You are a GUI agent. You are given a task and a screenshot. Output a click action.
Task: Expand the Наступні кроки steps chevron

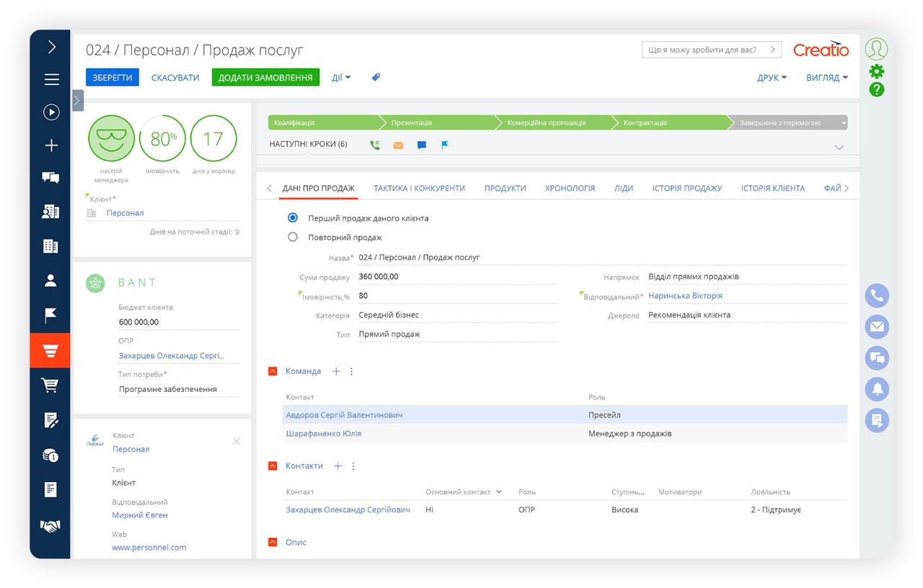[x=839, y=147]
